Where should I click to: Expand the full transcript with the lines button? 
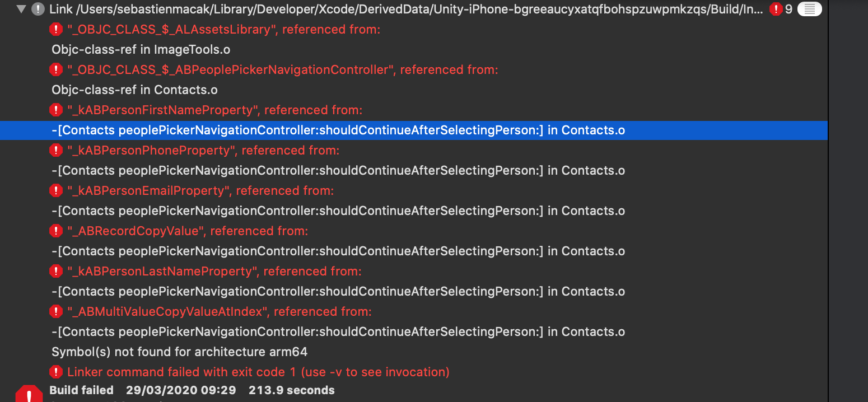pos(809,9)
